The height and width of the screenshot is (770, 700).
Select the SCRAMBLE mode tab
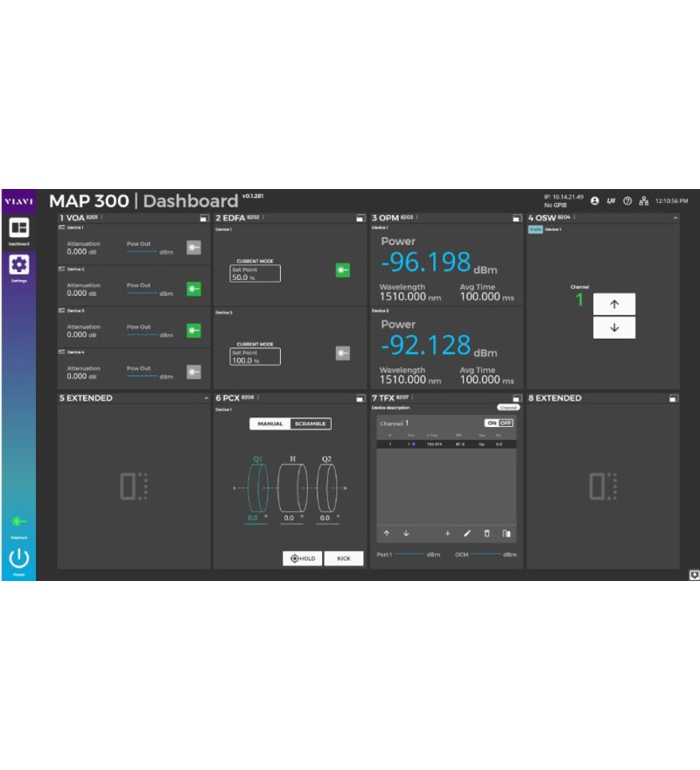(x=310, y=423)
